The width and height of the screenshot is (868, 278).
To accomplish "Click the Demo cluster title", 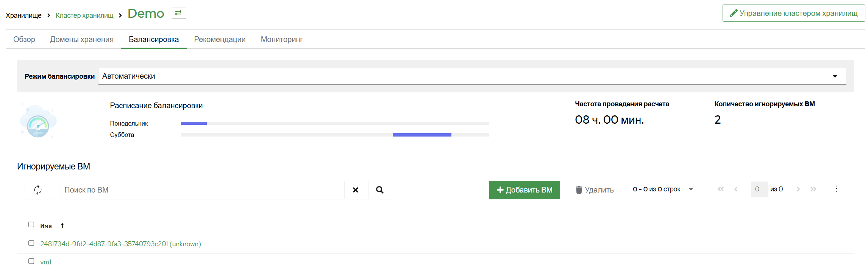I will [146, 14].
